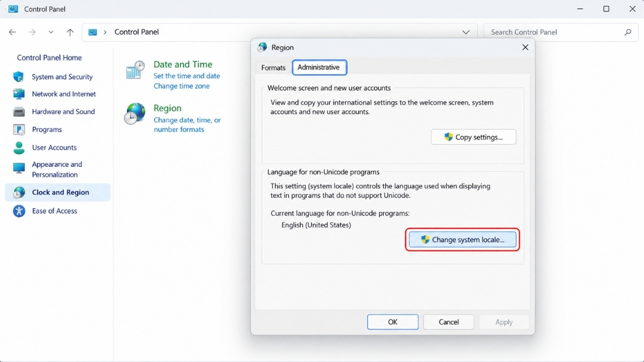
Task: Open Ease of Access link
Action: pyautogui.click(x=54, y=211)
